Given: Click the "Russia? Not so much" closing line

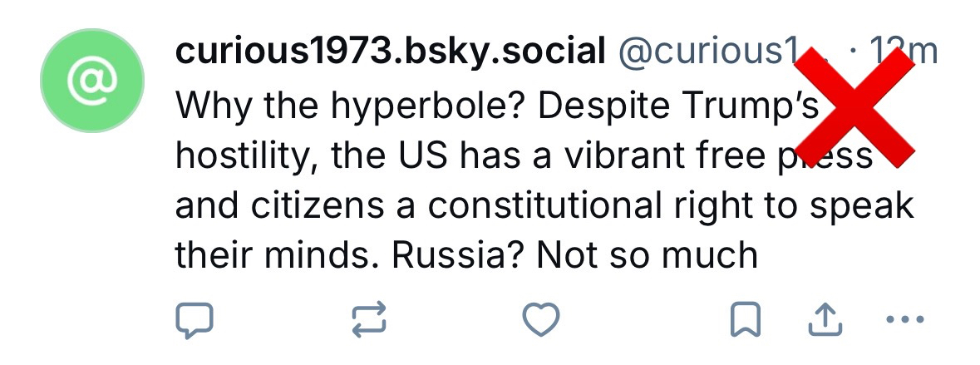Looking at the screenshot, I should [x=574, y=255].
